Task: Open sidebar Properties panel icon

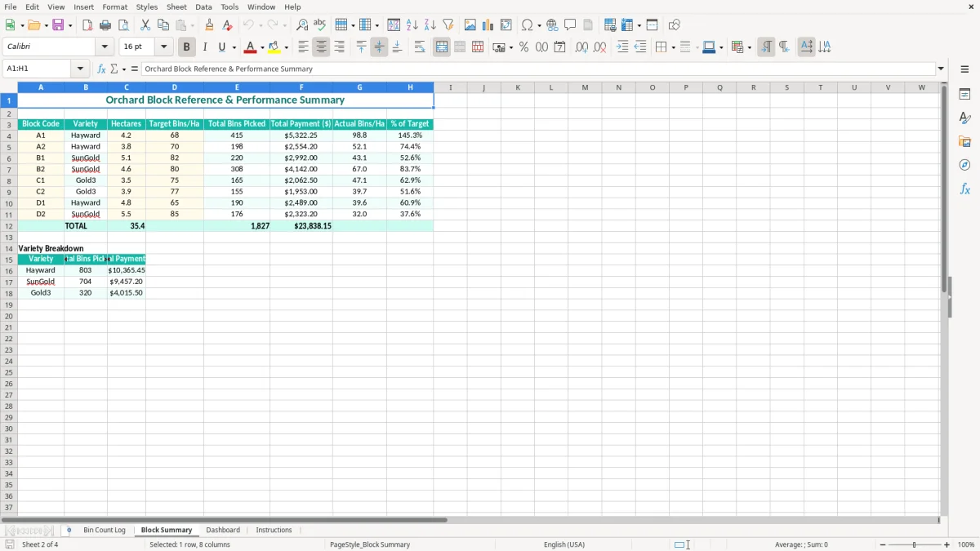Action: (x=964, y=95)
